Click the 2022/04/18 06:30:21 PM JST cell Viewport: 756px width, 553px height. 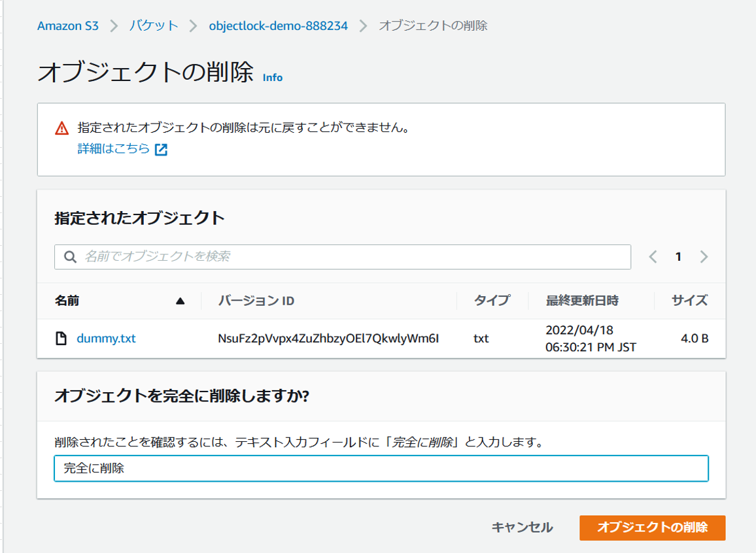[591, 339]
